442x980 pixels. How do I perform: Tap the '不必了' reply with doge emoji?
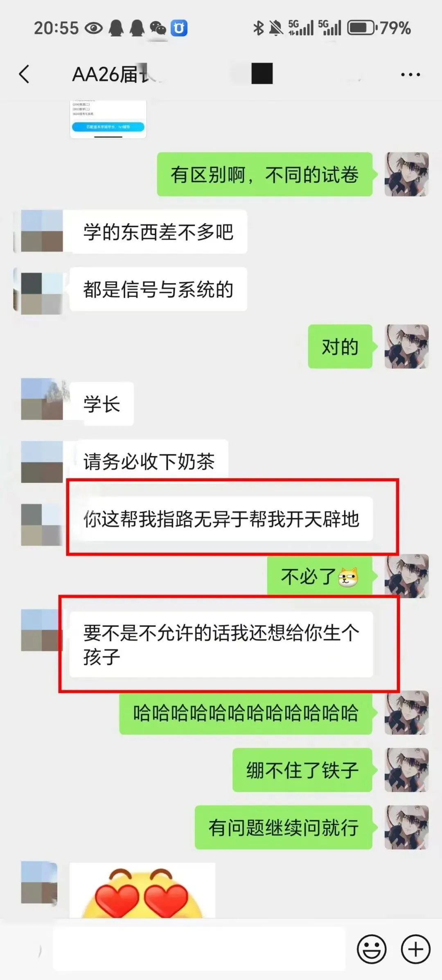point(320,576)
